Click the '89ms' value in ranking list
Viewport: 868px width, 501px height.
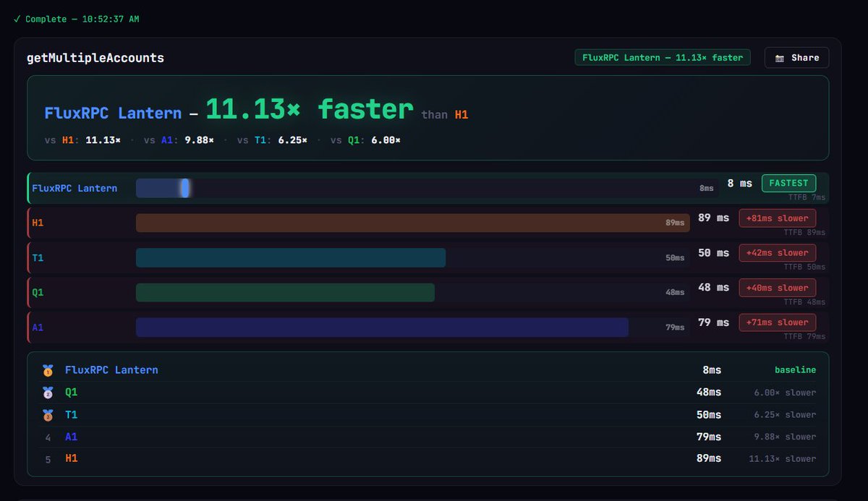tap(708, 458)
